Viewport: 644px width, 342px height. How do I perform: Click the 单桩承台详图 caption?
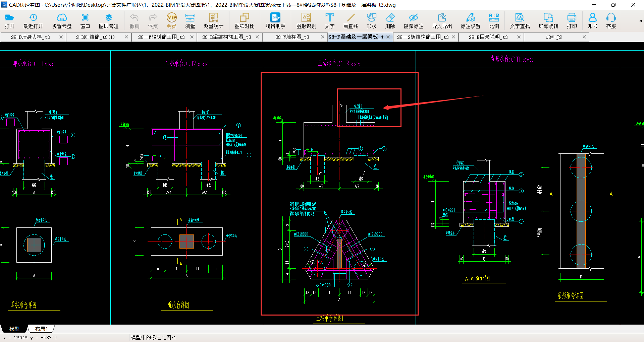[23, 305]
